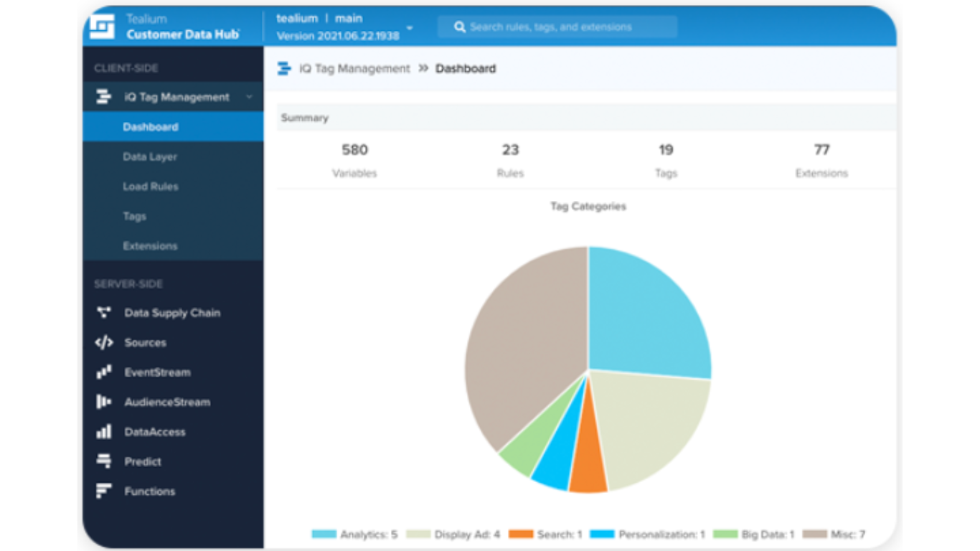Viewport: 980px width, 551px height.
Task: Toggle the Misc legend swatch
Action: [814, 534]
